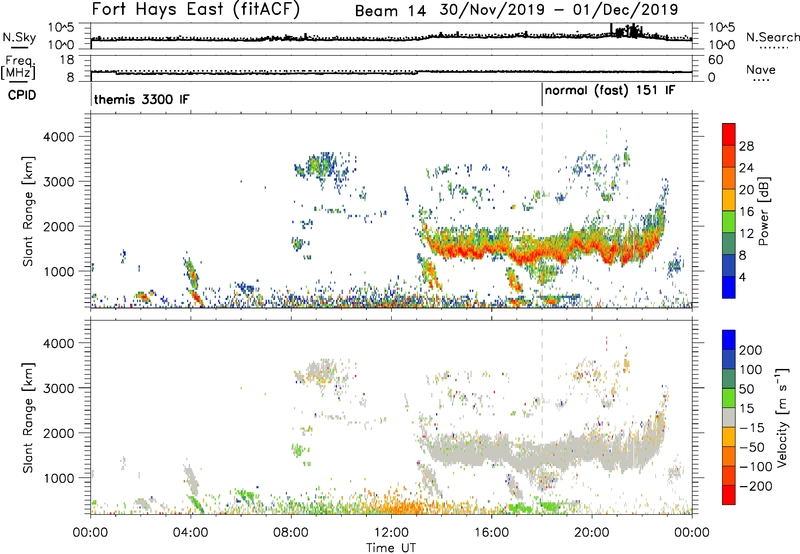Click the "-100" tick on Velocity color bar
Image resolution: width=800 pixels, height=554 pixels.
(x=756, y=467)
